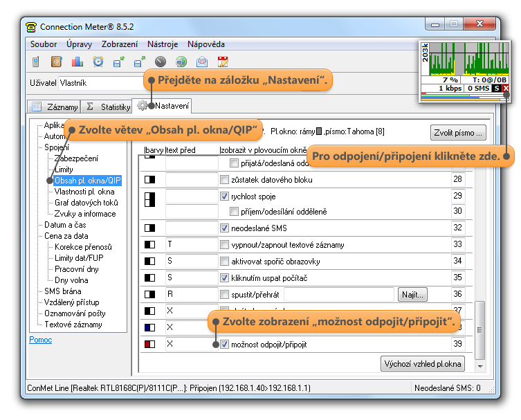Click 'Výchozí vzhled pl.okna' button
The height and width of the screenshot is (420, 521).
pos(422,364)
